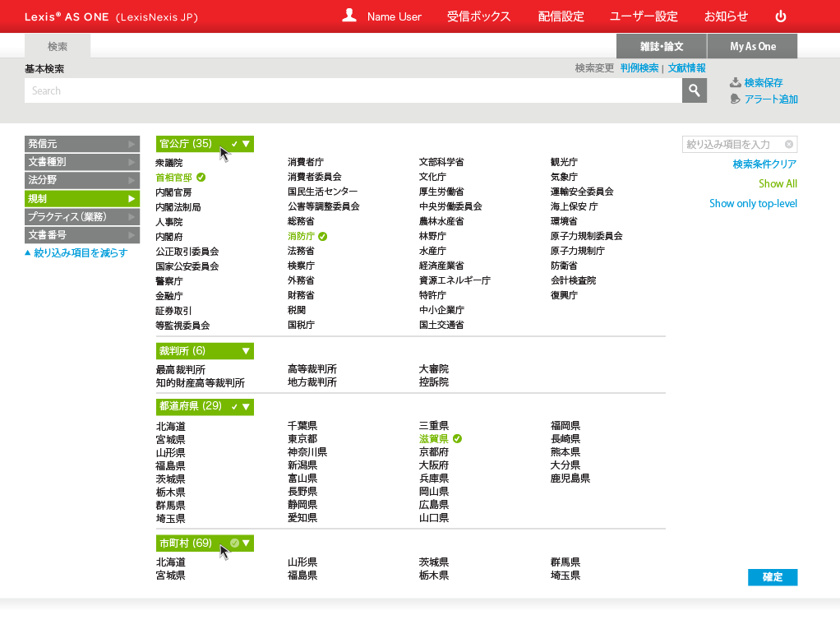Toggle the select-all check in 官公庁 header
Viewport: 840px width, 629px height.
click(x=234, y=144)
